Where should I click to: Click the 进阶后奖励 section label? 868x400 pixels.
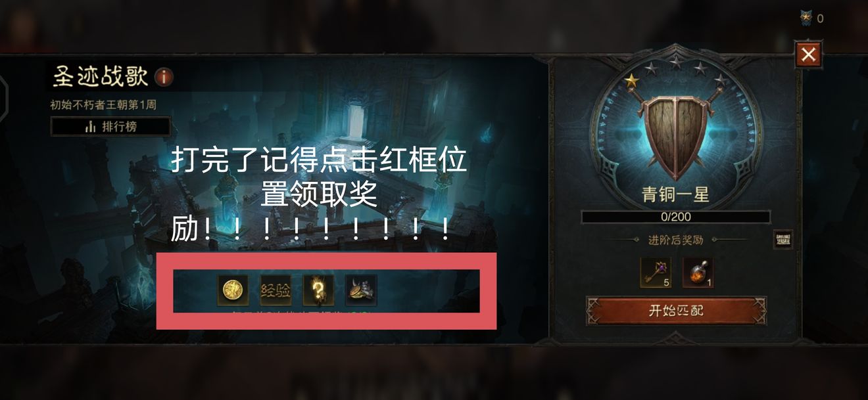pyautogui.click(x=676, y=240)
